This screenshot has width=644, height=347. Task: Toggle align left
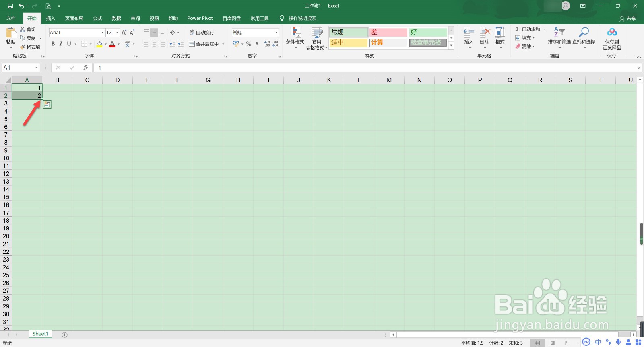[x=146, y=44]
